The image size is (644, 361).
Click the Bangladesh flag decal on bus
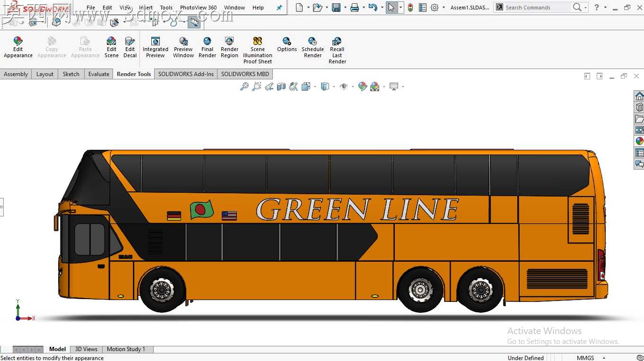pyautogui.click(x=202, y=210)
